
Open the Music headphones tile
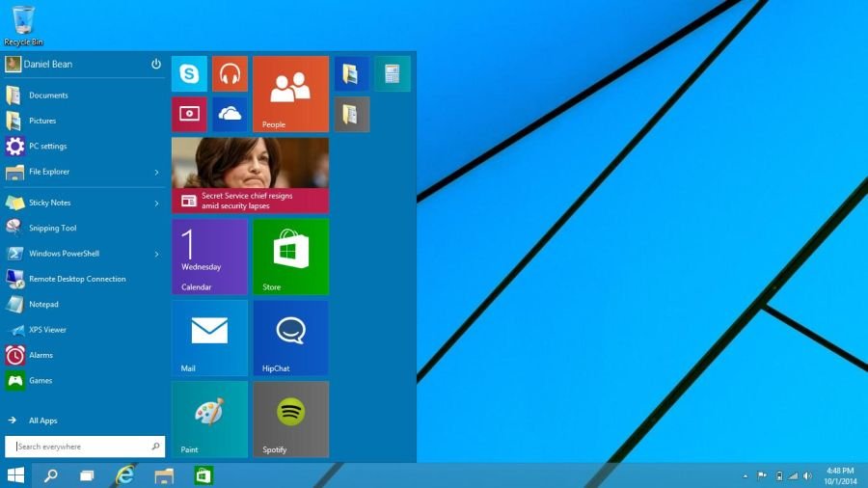pos(230,73)
